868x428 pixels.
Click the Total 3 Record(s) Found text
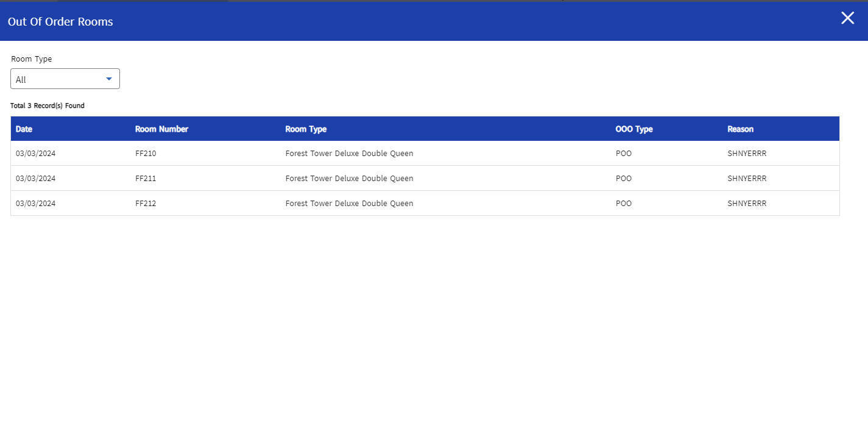[48, 106]
